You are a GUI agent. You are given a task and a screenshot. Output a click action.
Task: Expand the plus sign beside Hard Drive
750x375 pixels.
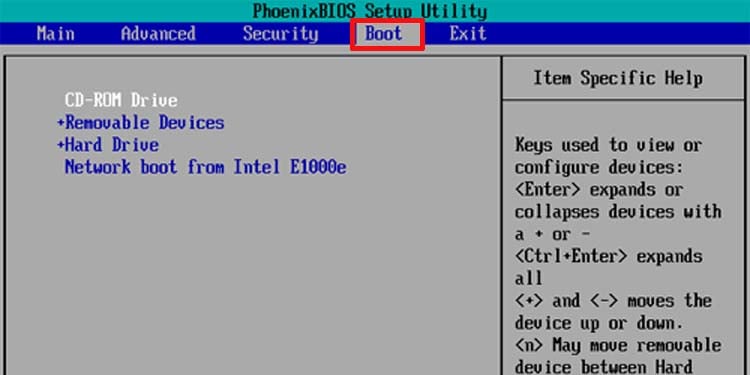[60, 145]
